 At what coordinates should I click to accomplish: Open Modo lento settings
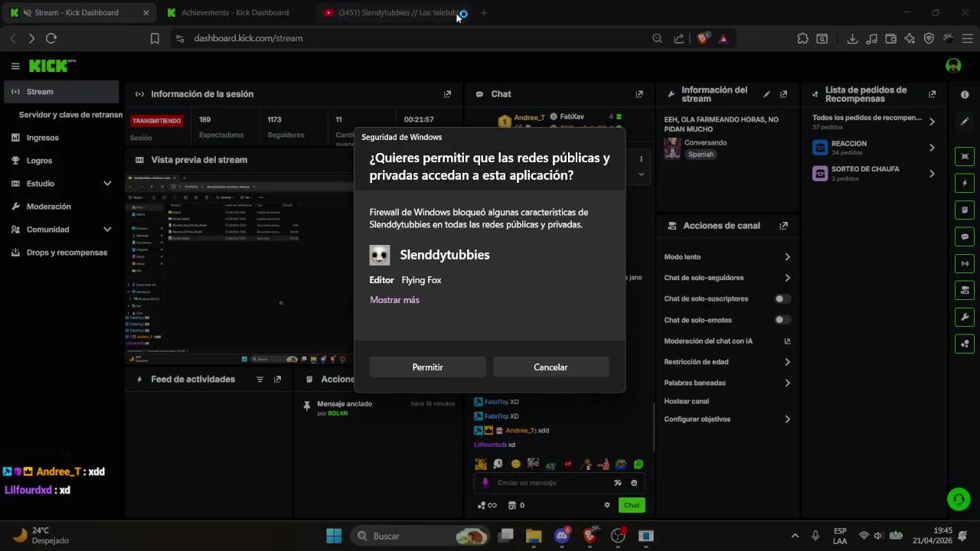coord(727,257)
